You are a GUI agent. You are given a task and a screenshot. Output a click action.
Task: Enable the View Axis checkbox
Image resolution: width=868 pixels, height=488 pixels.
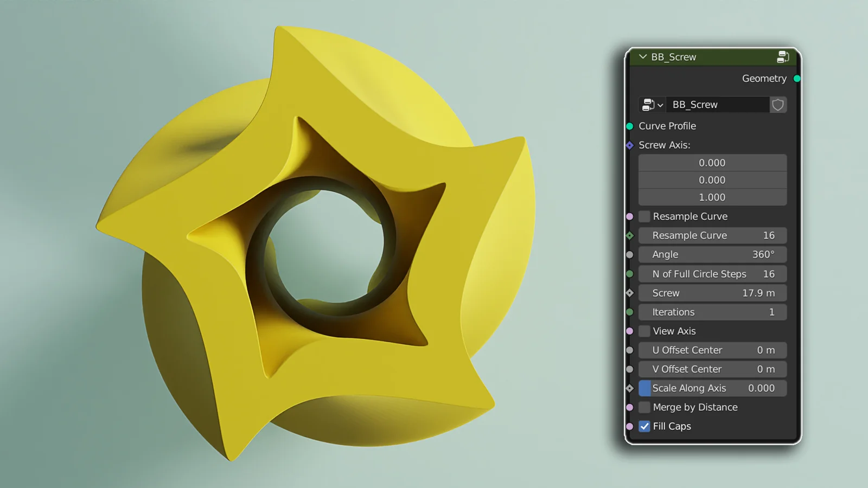pyautogui.click(x=644, y=331)
